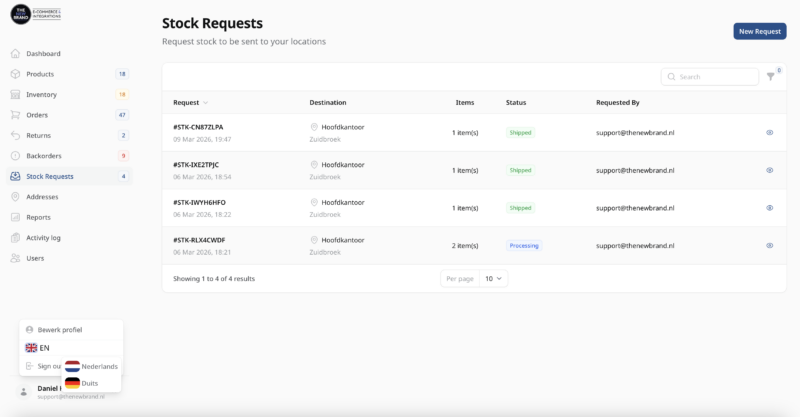The height and width of the screenshot is (417, 800).
Task: Click the German flag icon
Action: click(72, 383)
